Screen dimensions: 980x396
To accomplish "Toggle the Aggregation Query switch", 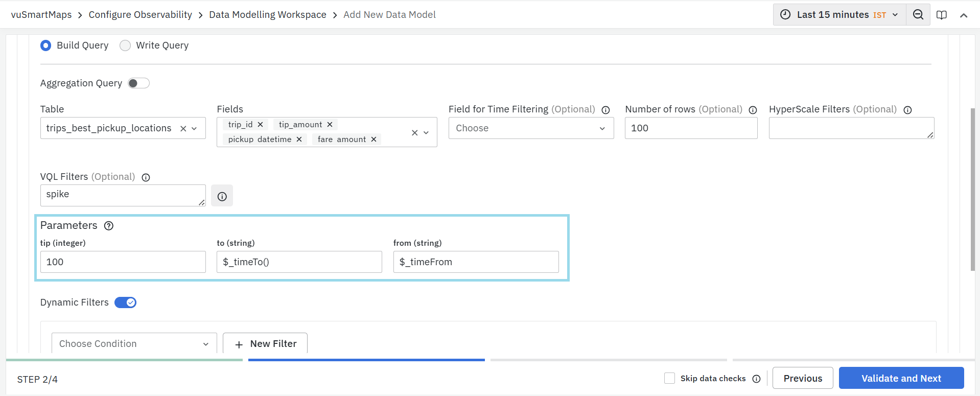I will click(x=138, y=83).
